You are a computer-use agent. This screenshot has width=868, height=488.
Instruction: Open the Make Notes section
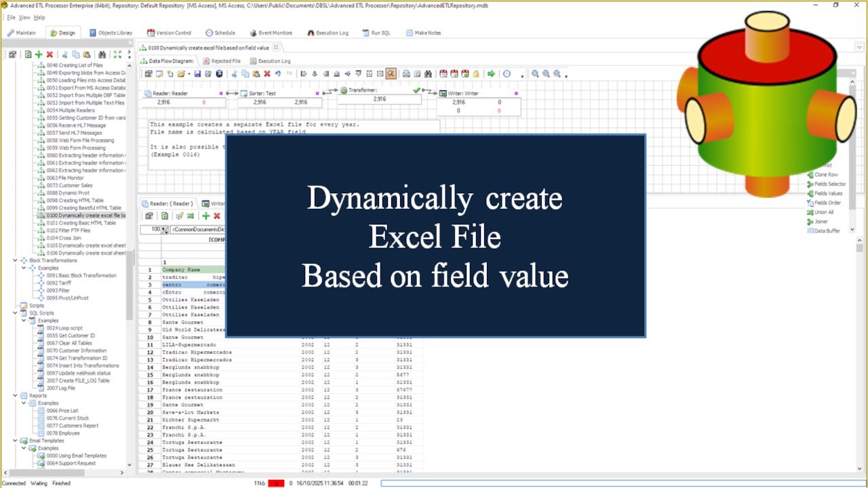click(x=423, y=33)
